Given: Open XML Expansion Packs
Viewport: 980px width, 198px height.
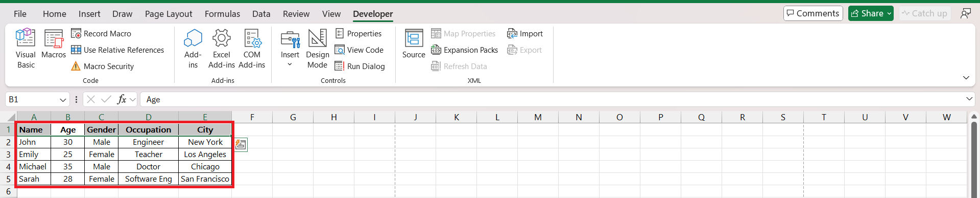Looking at the screenshot, I should 464,50.
